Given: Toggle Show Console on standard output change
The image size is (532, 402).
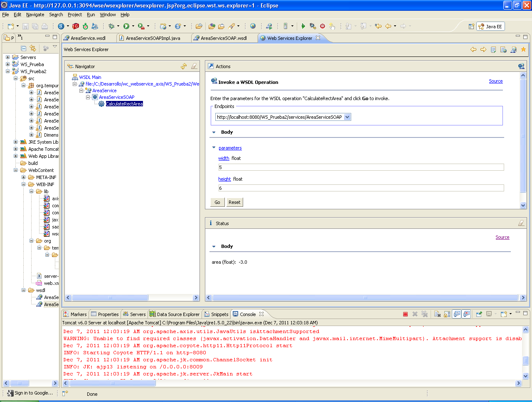Looking at the screenshot, I should [457, 314].
